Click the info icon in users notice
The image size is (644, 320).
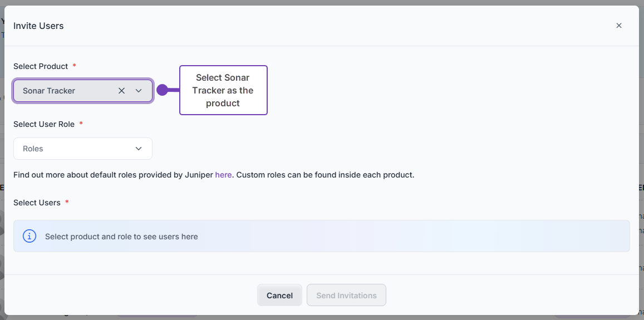pyautogui.click(x=30, y=236)
